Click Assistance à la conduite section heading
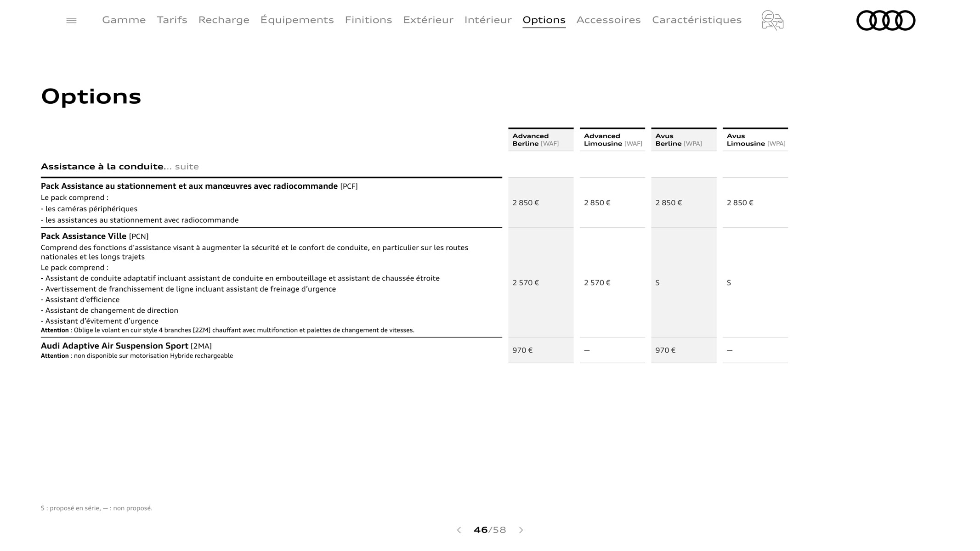The width and height of the screenshot is (980, 551). [120, 166]
